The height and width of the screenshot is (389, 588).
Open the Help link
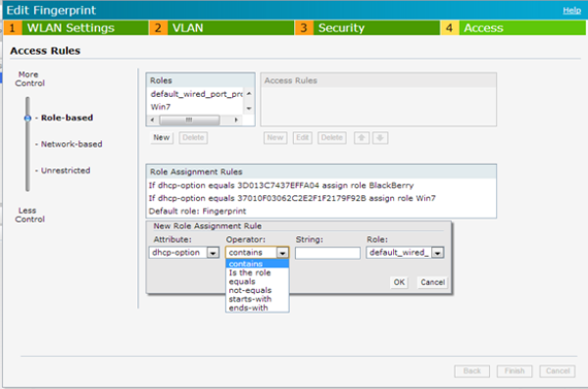571,11
